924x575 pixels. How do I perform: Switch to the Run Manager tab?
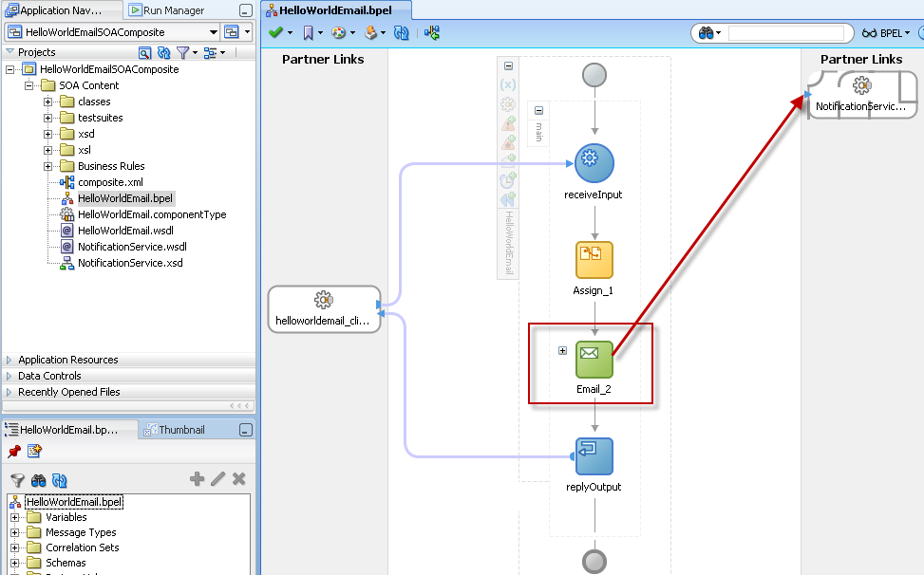(173, 10)
